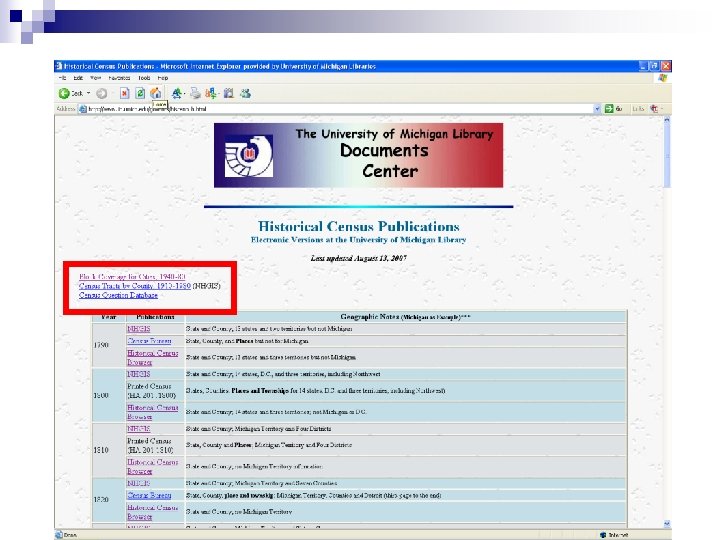Open the NHGIS link in the 1820 row
720x540 pixels.
[x=139, y=483]
